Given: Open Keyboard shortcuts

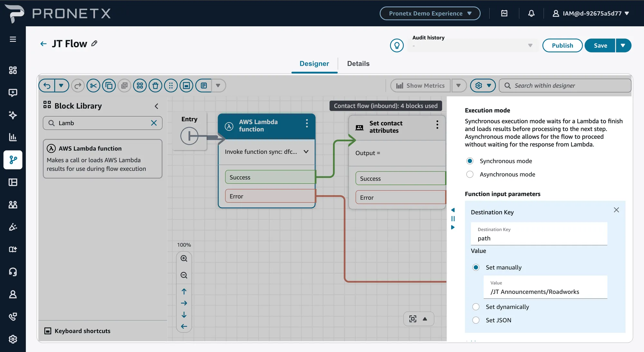Looking at the screenshot, I should (77, 331).
